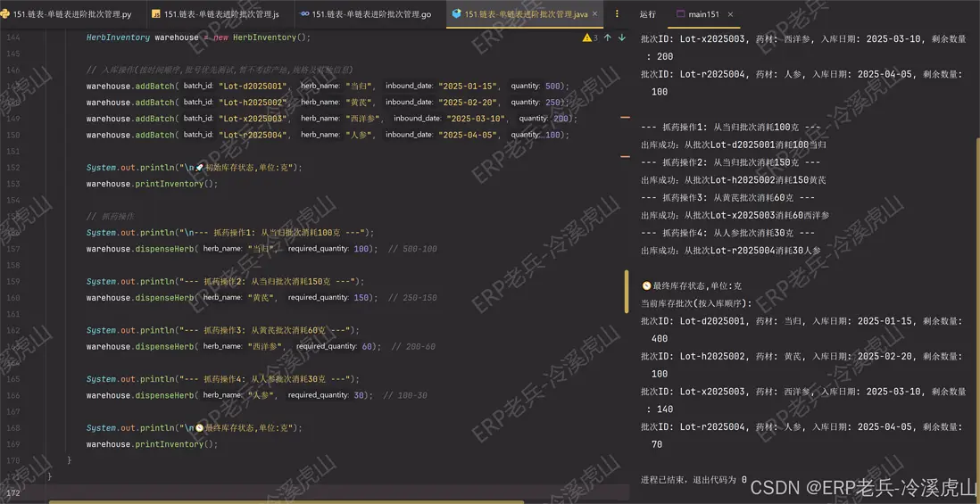
Task: Click the remaining quantity ': 140' in console
Action: point(660,409)
